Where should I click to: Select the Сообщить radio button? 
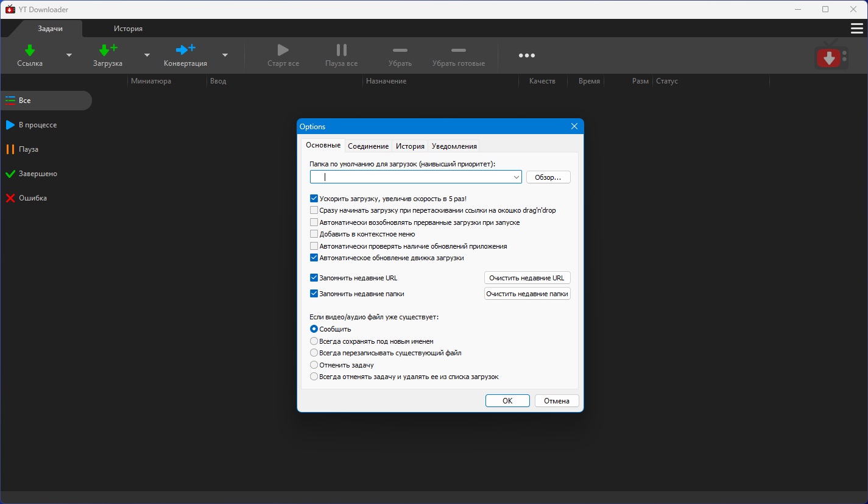point(314,329)
